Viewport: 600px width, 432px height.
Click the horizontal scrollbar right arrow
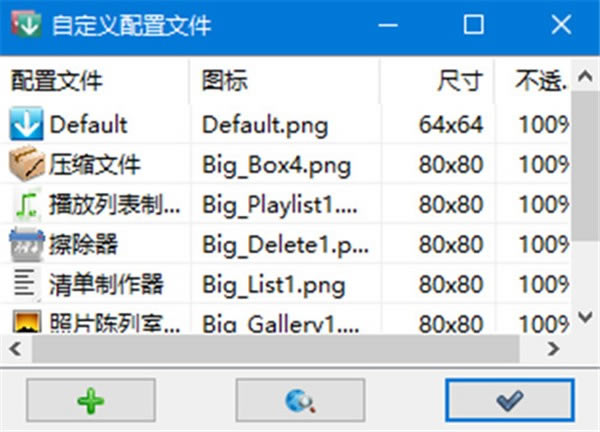coord(553,349)
